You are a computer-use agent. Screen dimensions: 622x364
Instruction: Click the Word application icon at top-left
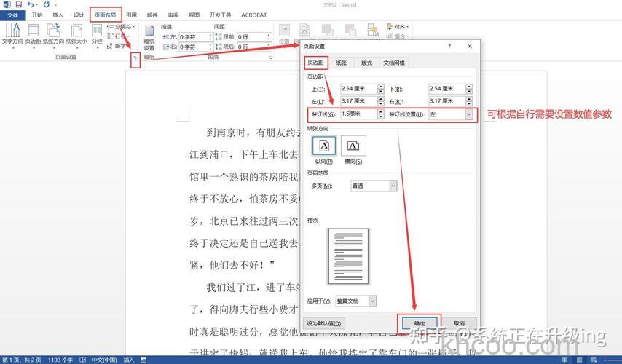[7, 4]
